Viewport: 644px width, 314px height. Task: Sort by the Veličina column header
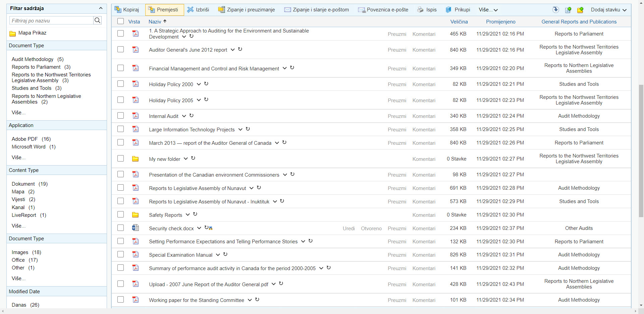(459, 22)
